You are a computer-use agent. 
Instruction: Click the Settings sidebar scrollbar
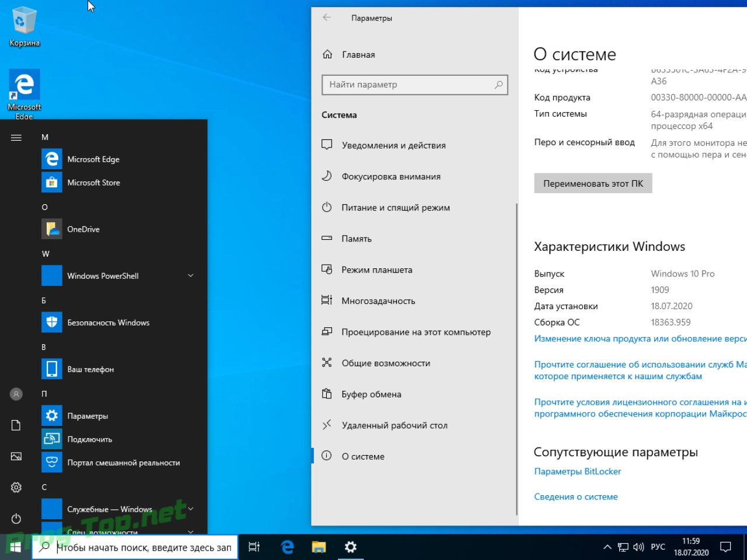[516, 359]
